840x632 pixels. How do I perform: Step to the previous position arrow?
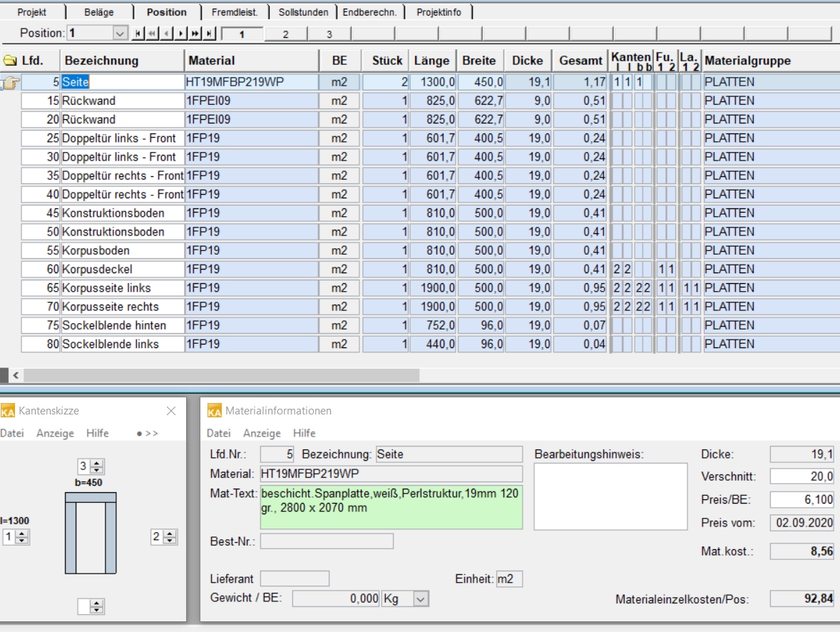[x=167, y=34]
